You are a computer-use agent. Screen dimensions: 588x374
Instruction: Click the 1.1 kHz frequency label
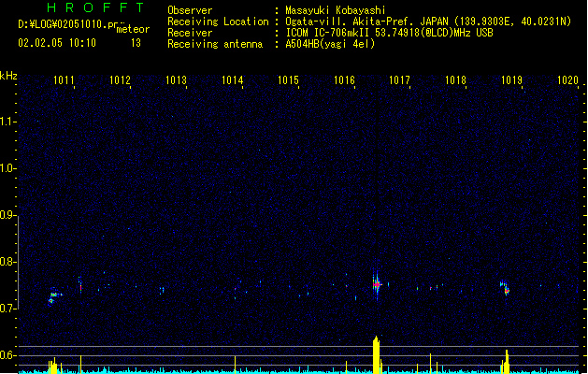7,122
